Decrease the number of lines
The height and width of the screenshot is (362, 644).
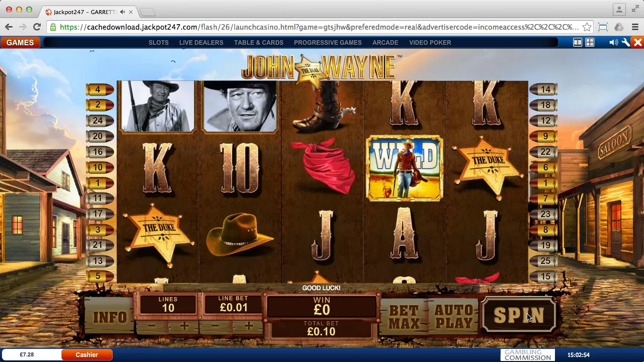151,326
